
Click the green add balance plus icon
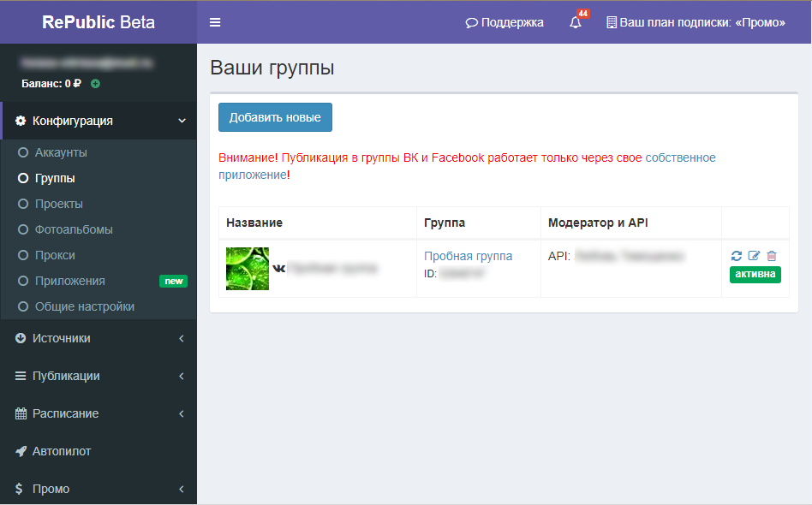pos(95,83)
